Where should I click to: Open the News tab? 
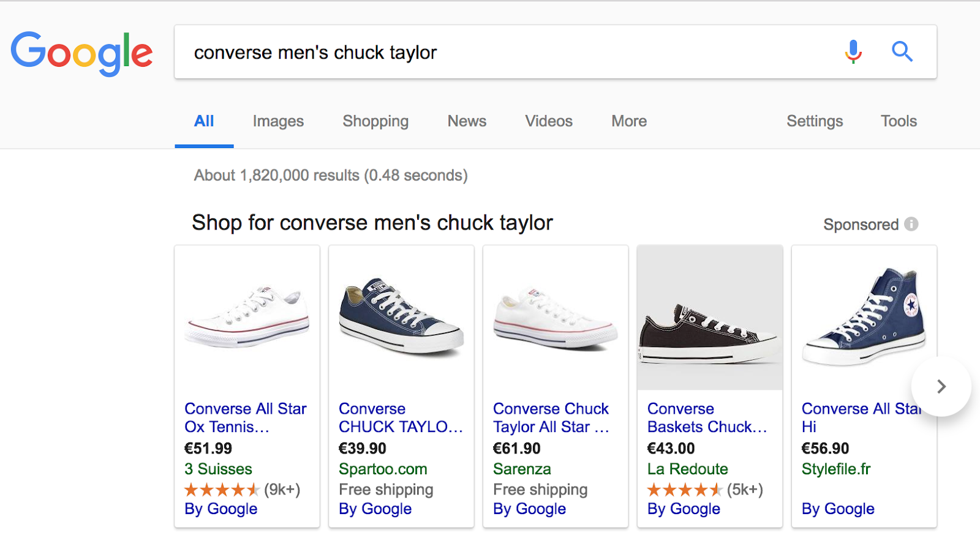[467, 121]
